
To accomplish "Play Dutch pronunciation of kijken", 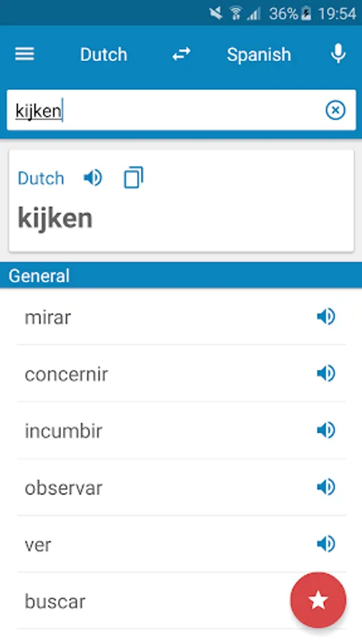I will coord(93,178).
